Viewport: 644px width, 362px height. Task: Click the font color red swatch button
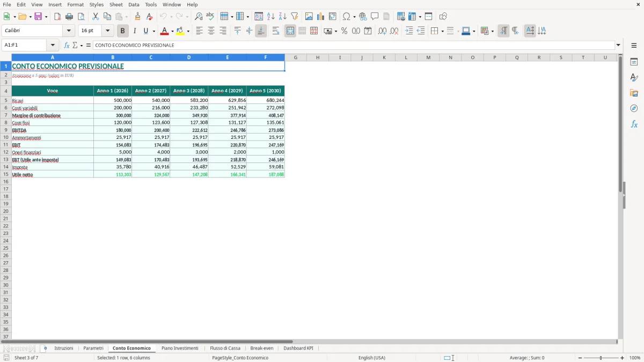tap(164, 31)
